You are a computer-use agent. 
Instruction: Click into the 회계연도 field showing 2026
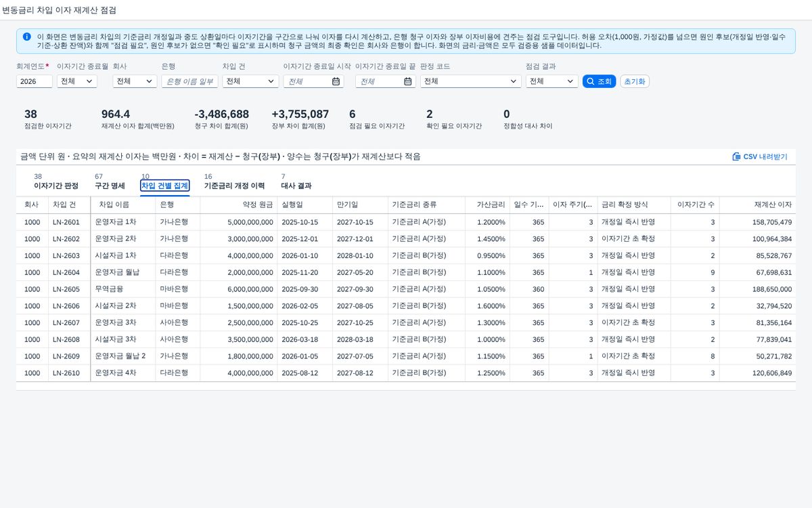tap(35, 81)
